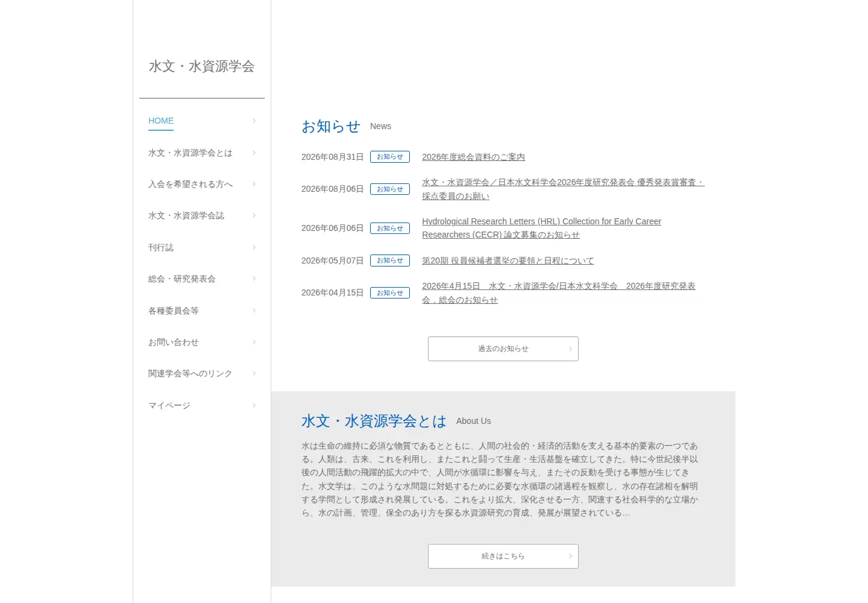Click chevron beside 水文・水資源学会とは menu item
The width and height of the screenshot is (868, 603).
tap(254, 153)
